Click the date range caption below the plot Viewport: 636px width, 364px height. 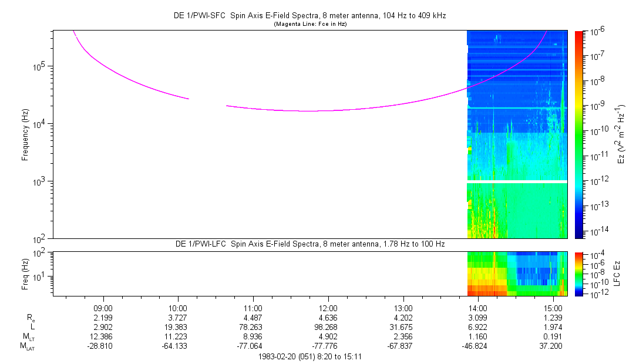point(310,356)
